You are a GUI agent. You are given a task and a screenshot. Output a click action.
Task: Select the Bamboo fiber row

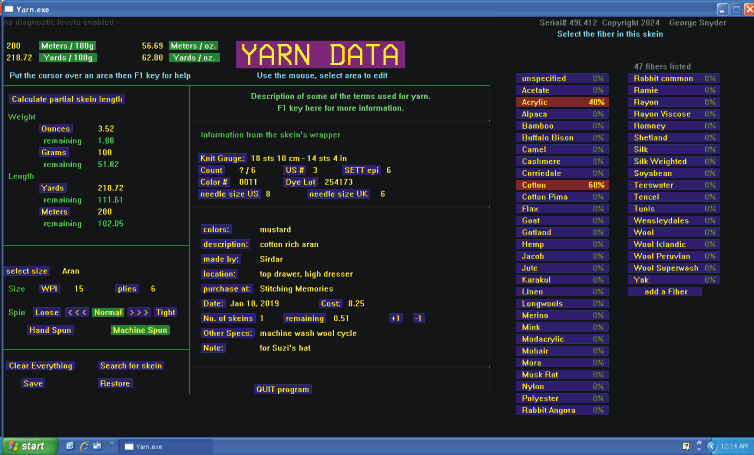tap(562, 126)
